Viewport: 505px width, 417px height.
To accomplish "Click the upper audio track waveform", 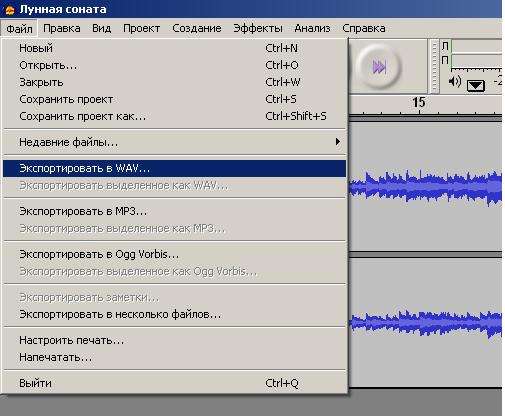I will pyautogui.click(x=425, y=187).
